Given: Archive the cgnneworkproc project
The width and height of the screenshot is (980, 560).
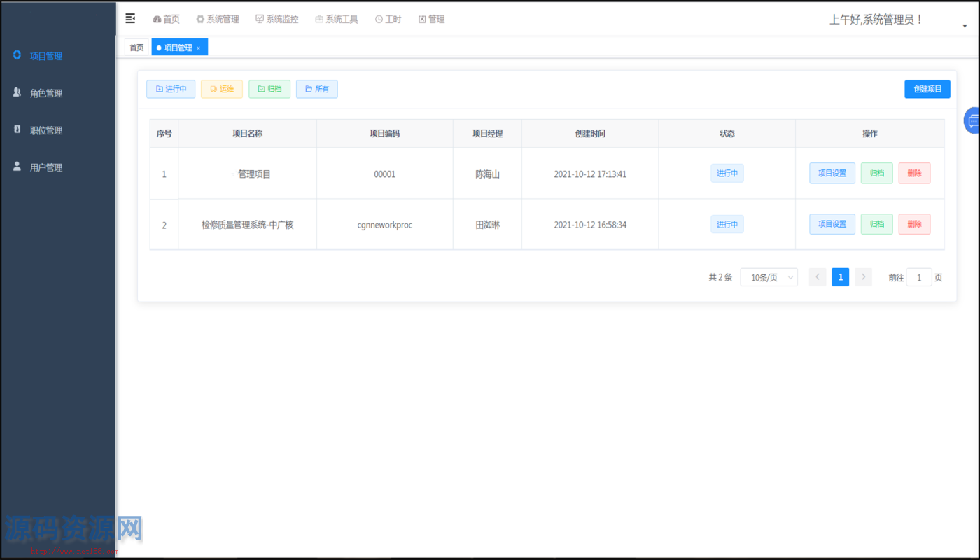Looking at the screenshot, I should [x=877, y=224].
